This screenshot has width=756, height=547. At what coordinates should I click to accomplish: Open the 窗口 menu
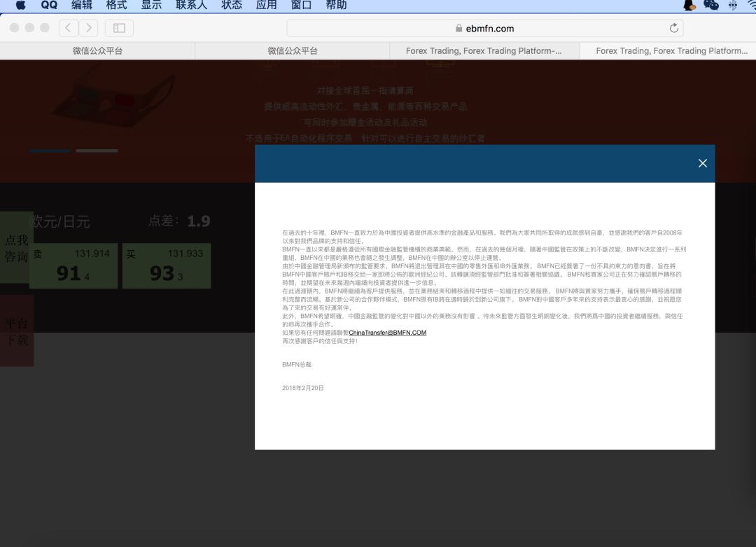[x=301, y=6]
